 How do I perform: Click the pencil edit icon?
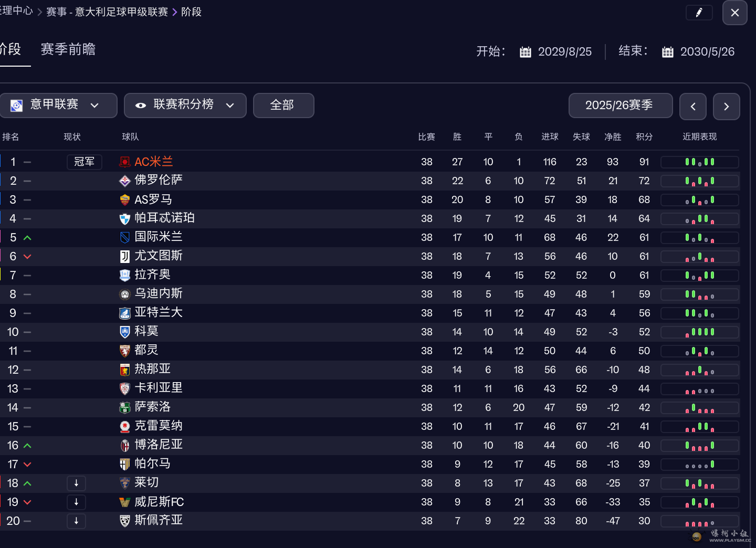pos(699,13)
